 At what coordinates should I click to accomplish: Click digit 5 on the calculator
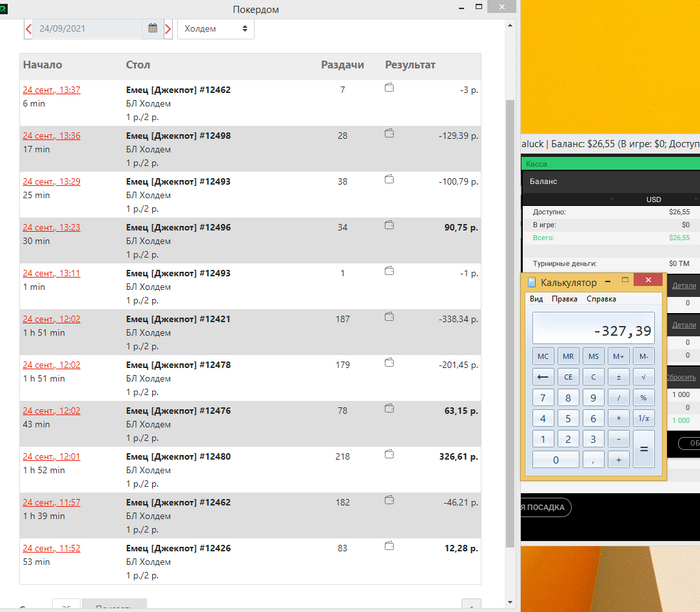tap(568, 418)
